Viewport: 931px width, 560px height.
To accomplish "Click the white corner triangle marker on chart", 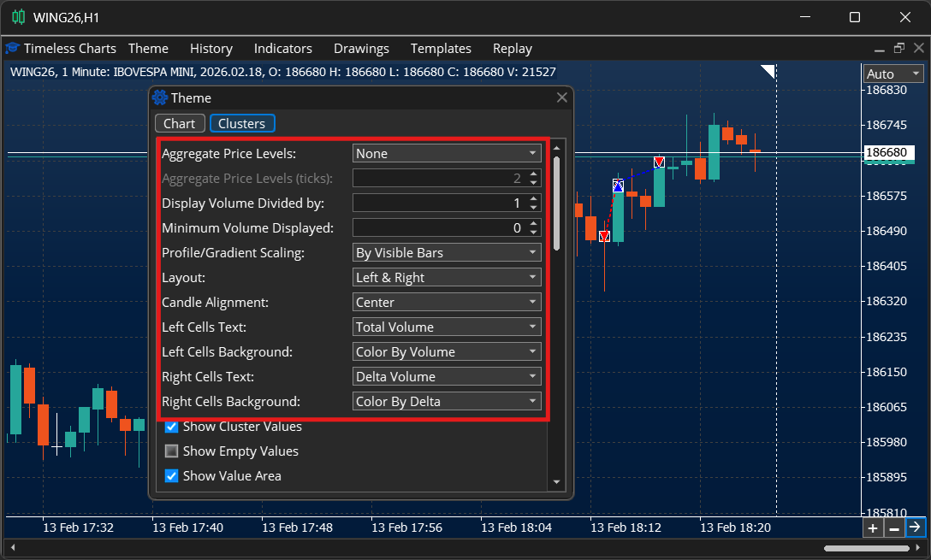I will tap(768, 71).
